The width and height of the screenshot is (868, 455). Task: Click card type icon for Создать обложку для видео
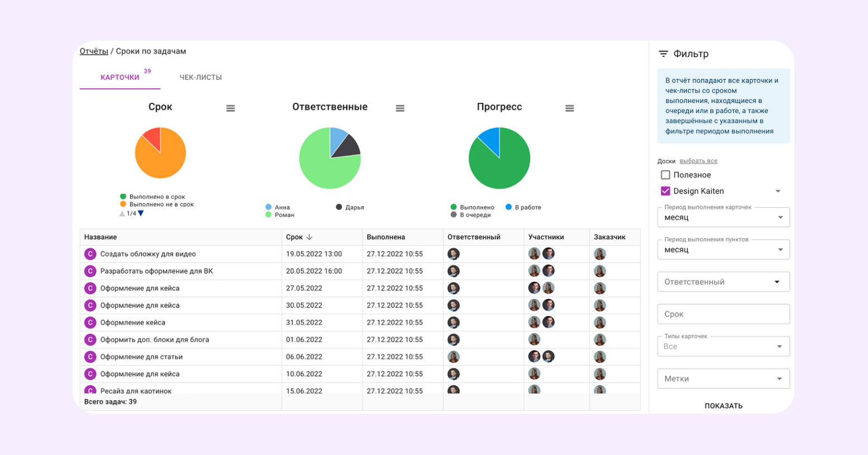tap(90, 254)
